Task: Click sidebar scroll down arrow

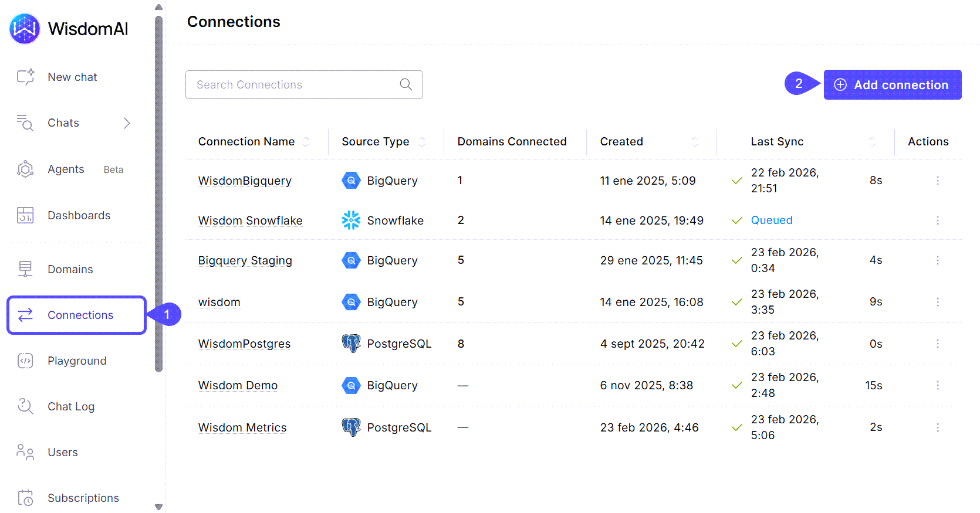Action: [158, 507]
